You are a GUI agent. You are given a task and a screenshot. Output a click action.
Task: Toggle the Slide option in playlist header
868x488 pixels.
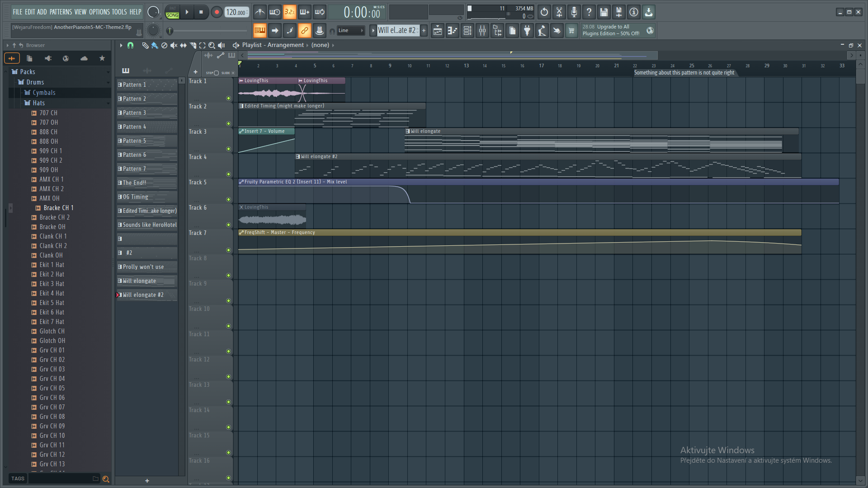233,73
